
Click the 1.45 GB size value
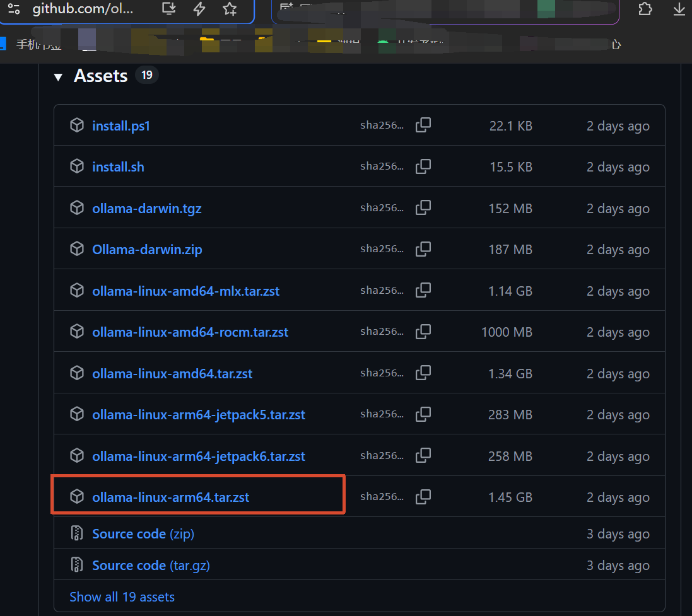pos(510,497)
